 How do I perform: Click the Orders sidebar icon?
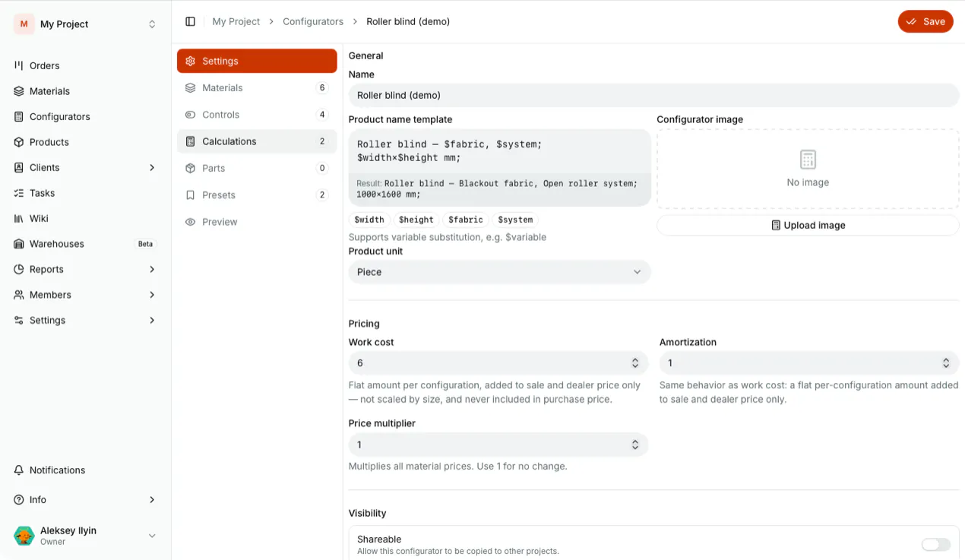click(19, 65)
